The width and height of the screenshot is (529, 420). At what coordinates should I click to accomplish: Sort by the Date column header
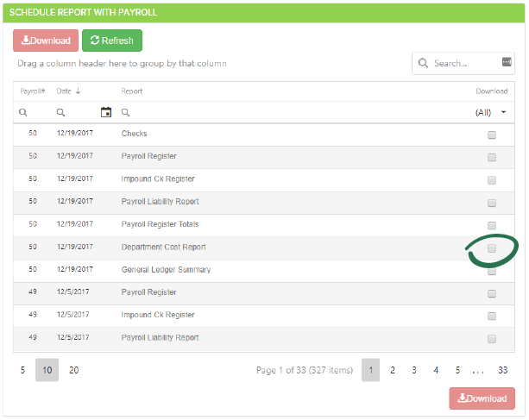(64, 91)
